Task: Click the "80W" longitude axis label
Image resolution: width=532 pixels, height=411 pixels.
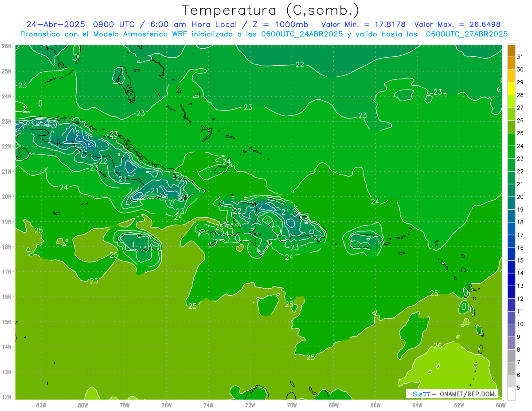Action: click(83, 405)
